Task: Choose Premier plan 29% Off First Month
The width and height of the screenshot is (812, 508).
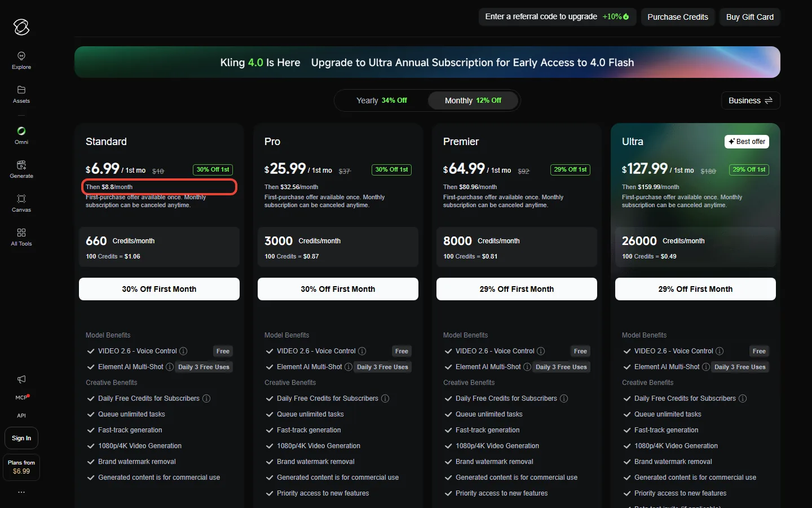Action: point(517,289)
